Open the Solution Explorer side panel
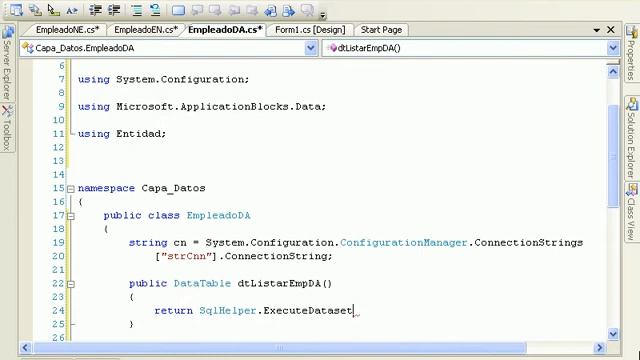The height and width of the screenshot is (360, 640). pos(632,138)
